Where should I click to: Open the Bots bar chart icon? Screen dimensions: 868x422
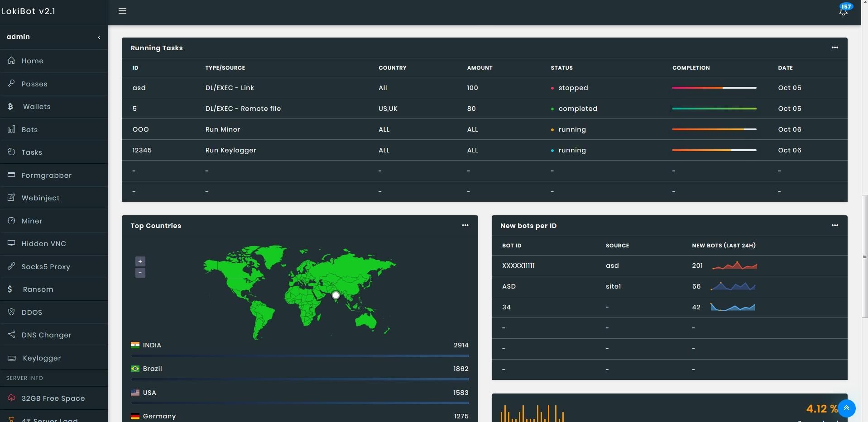11,129
